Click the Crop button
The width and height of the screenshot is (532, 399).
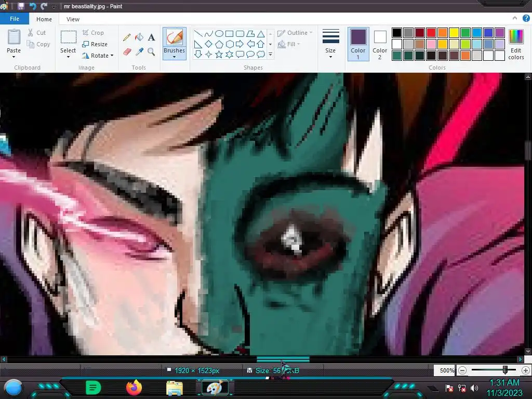92,33
